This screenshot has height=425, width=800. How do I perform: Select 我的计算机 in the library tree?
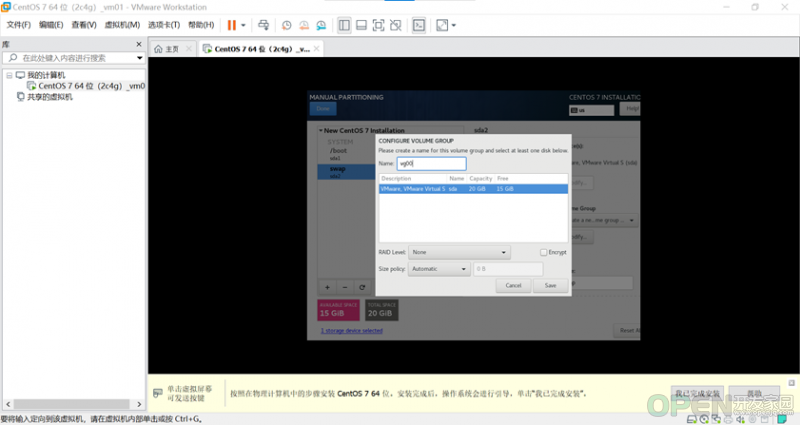46,75
